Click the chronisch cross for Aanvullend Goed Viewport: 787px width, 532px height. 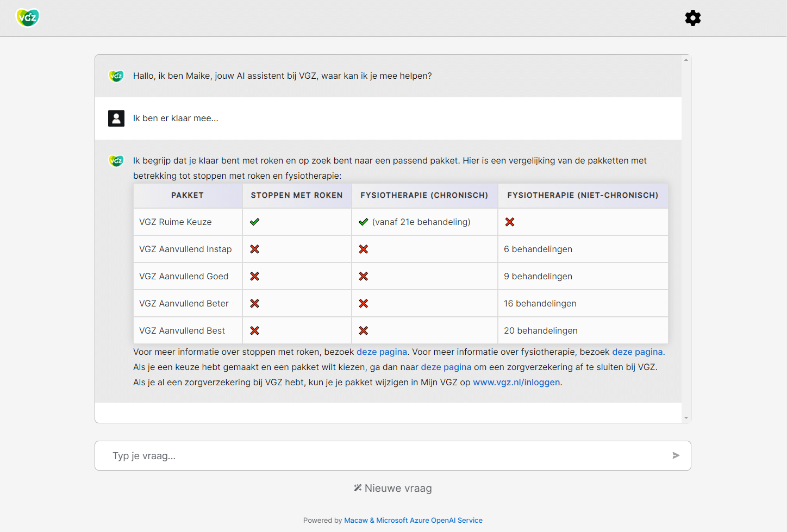tap(364, 276)
